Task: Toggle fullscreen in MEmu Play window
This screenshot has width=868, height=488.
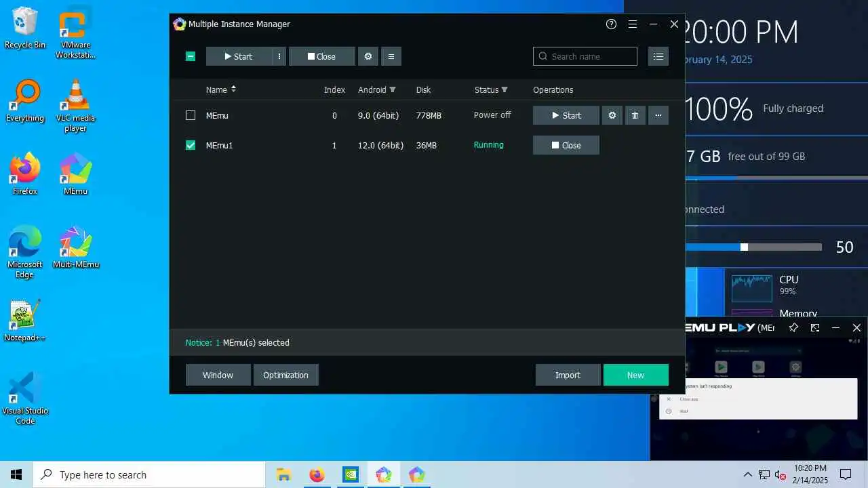Action: [x=815, y=327]
